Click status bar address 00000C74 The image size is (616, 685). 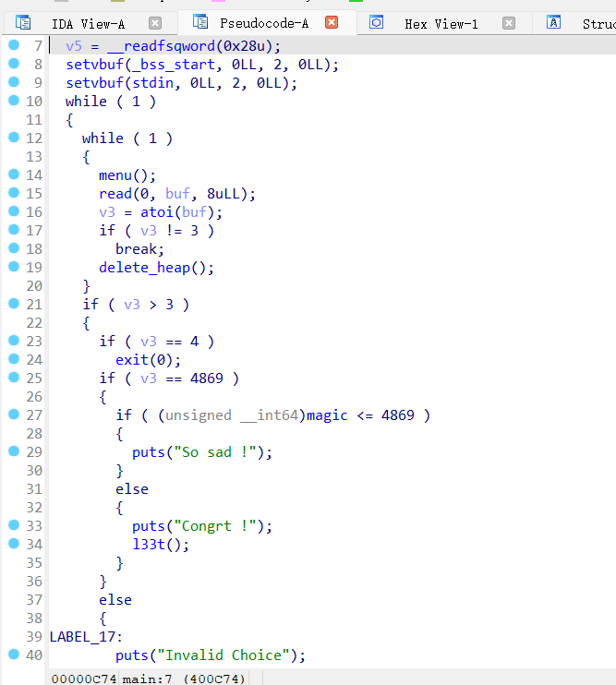(84, 679)
